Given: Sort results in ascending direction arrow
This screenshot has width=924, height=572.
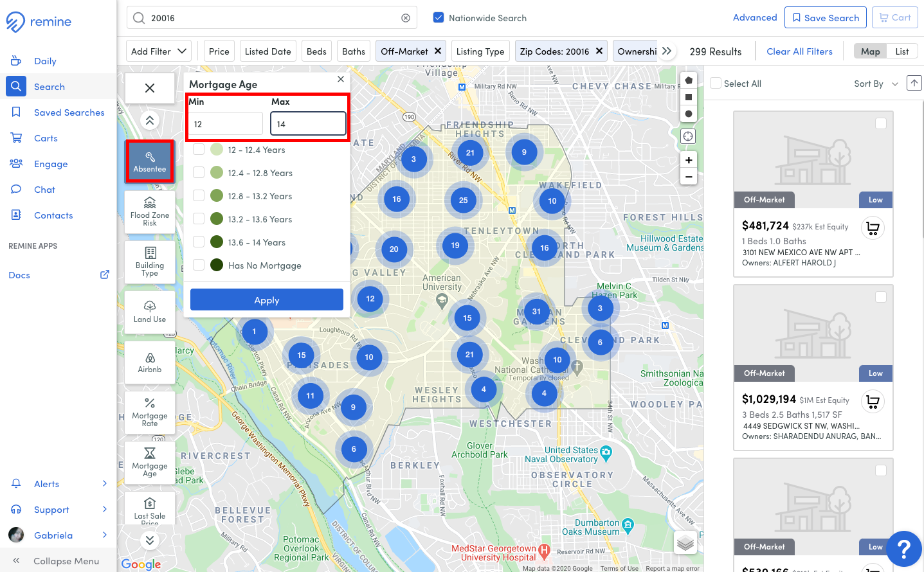Looking at the screenshot, I should (x=914, y=83).
